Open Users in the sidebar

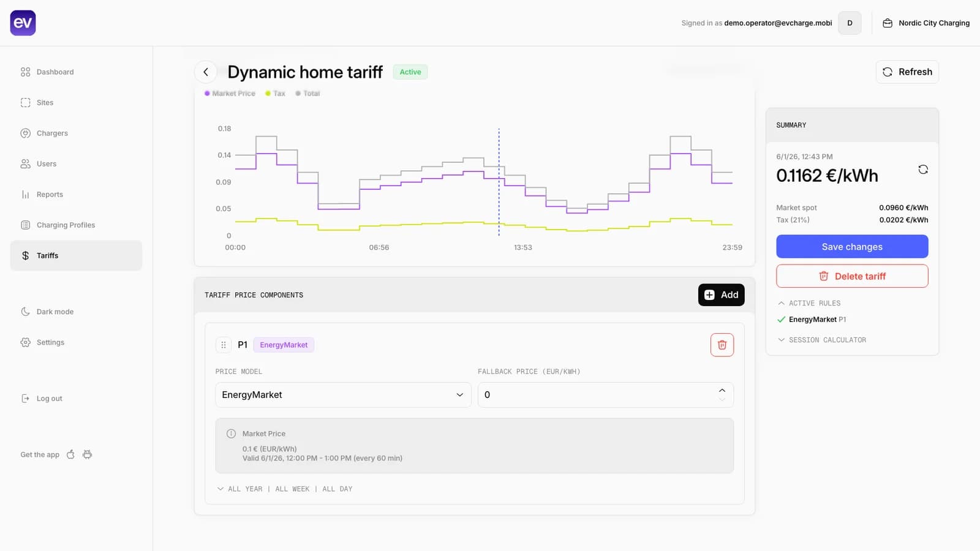click(76, 163)
